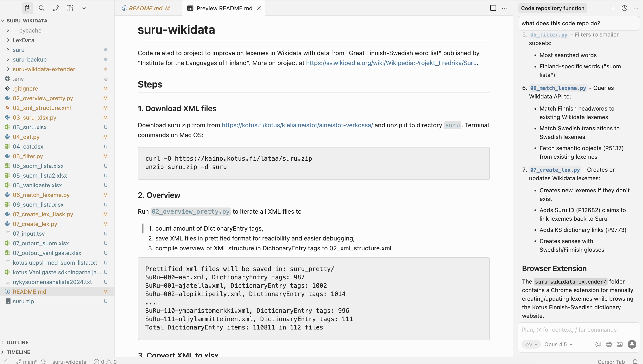Show chat history clock icon
This screenshot has width=643, height=364.
[624, 8]
